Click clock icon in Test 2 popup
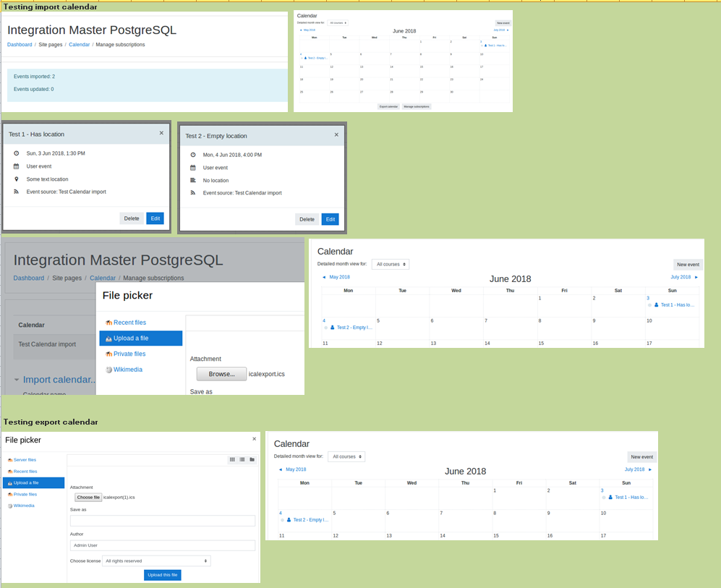Screen dimensions: 721x588 192,155
